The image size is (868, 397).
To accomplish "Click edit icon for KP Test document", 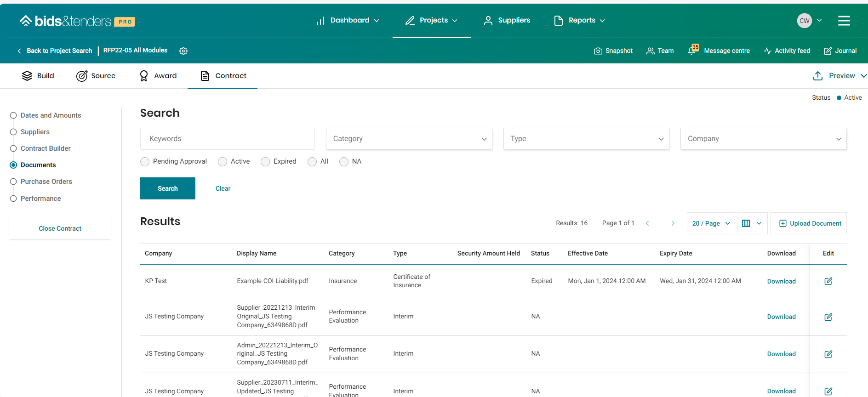I will (x=828, y=281).
